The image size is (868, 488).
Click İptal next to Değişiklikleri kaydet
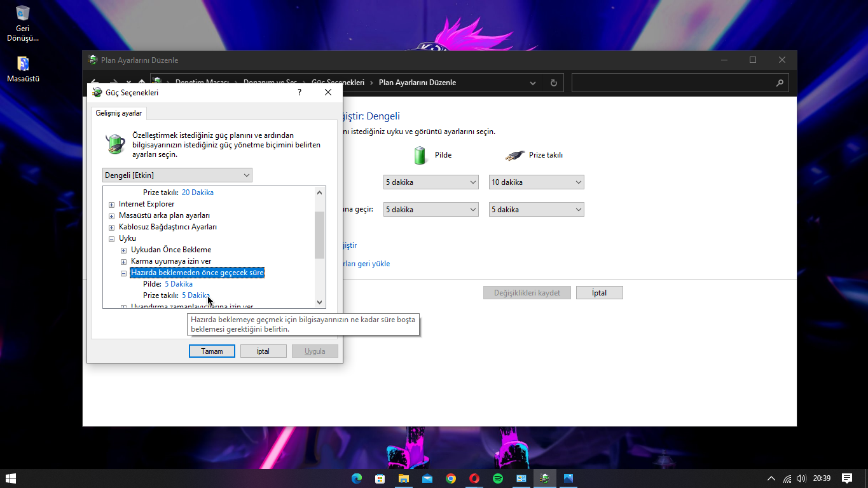[599, 293]
